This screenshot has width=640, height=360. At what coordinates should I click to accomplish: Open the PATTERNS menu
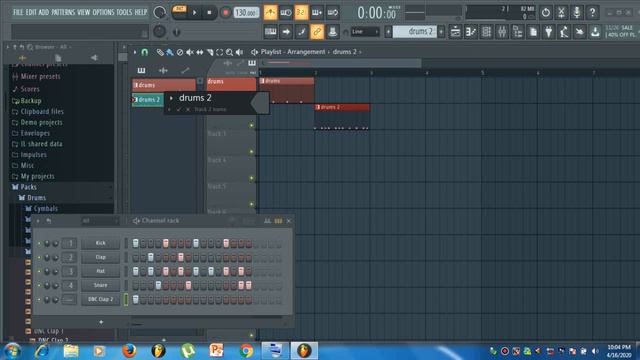pyautogui.click(x=63, y=12)
